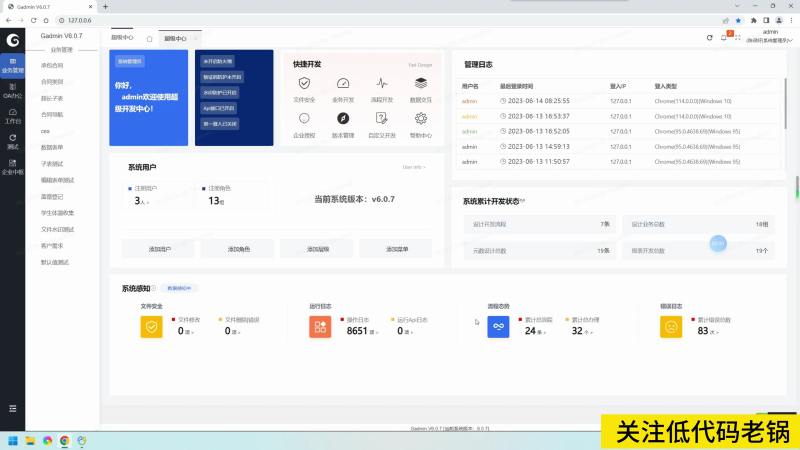Open the 文件水印测试 sidebar menu item
Viewport: 800px width, 450px height.
click(57, 229)
